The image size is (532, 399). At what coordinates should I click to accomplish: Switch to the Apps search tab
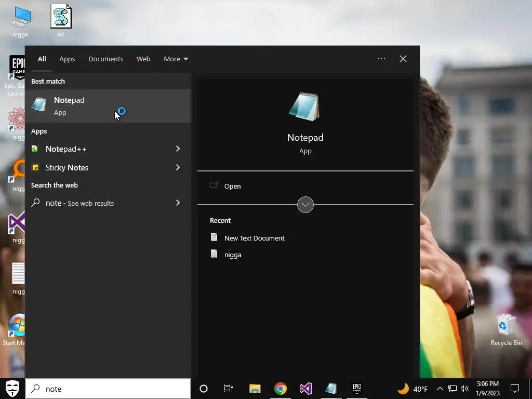[x=67, y=59]
